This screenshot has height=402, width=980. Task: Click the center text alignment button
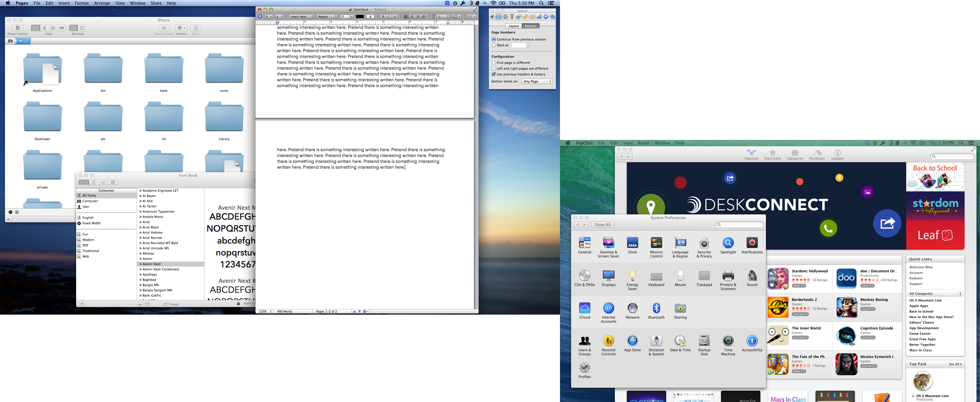point(412,17)
